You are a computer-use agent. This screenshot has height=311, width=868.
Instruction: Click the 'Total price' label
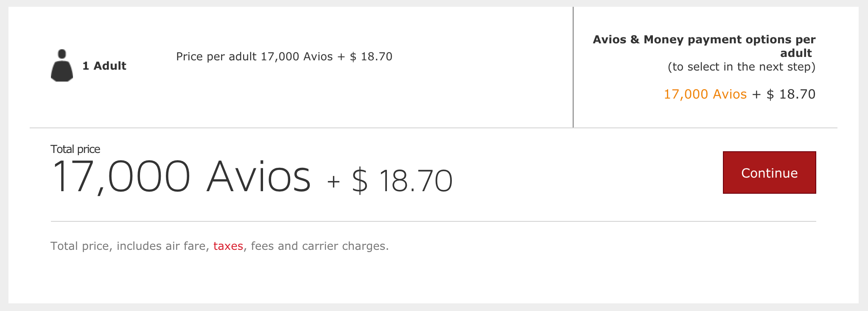point(75,149)
